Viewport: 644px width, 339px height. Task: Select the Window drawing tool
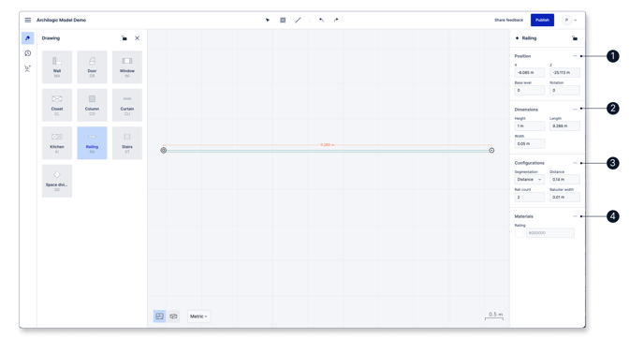[127, 67]
